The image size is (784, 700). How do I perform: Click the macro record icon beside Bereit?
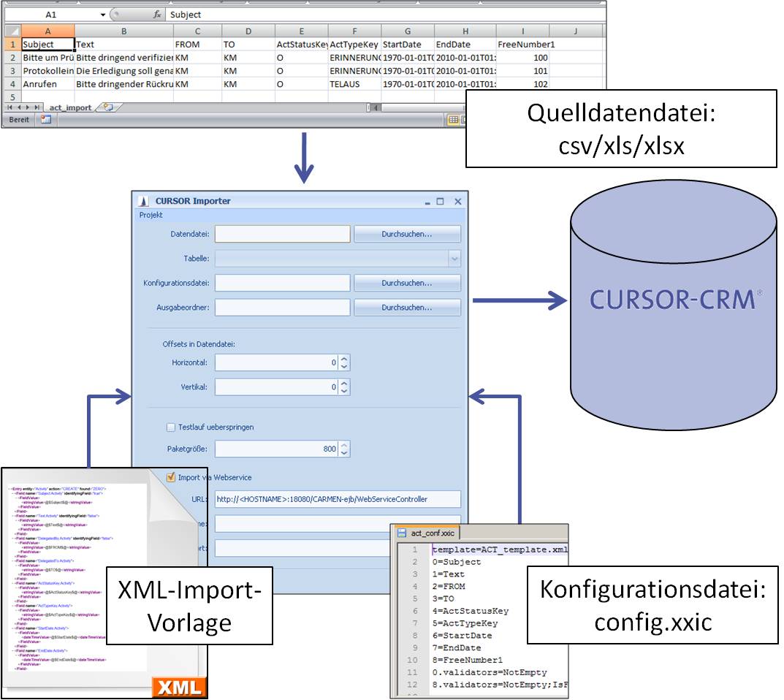pyautogui.click(x=46, y=120)
